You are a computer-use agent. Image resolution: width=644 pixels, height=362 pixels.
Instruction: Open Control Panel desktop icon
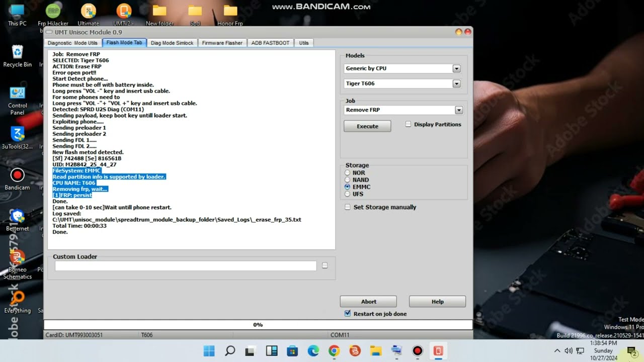pyautogui.click(x=17, y=101)
